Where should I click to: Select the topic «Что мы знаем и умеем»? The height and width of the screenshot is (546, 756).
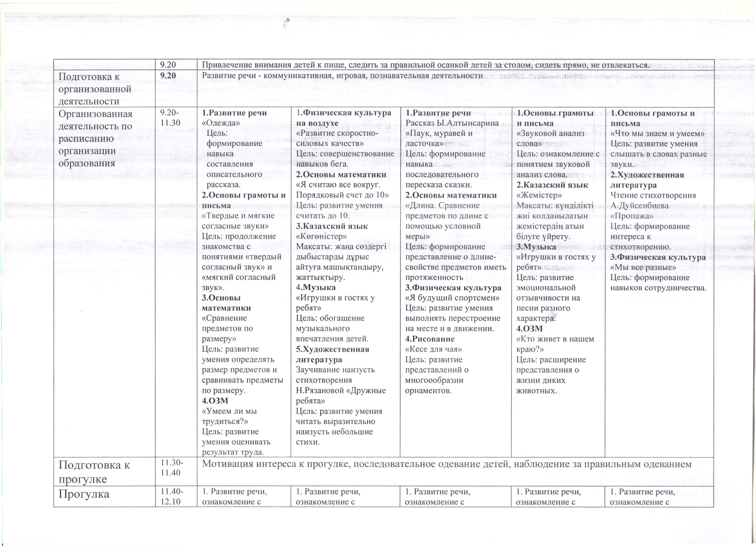tap(657, 134)
